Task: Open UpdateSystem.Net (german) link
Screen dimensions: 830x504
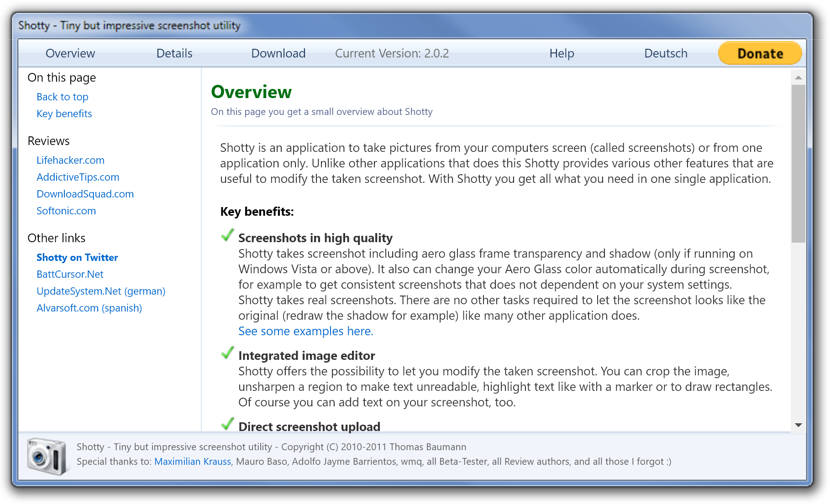Action: click(x=101, y=291)
